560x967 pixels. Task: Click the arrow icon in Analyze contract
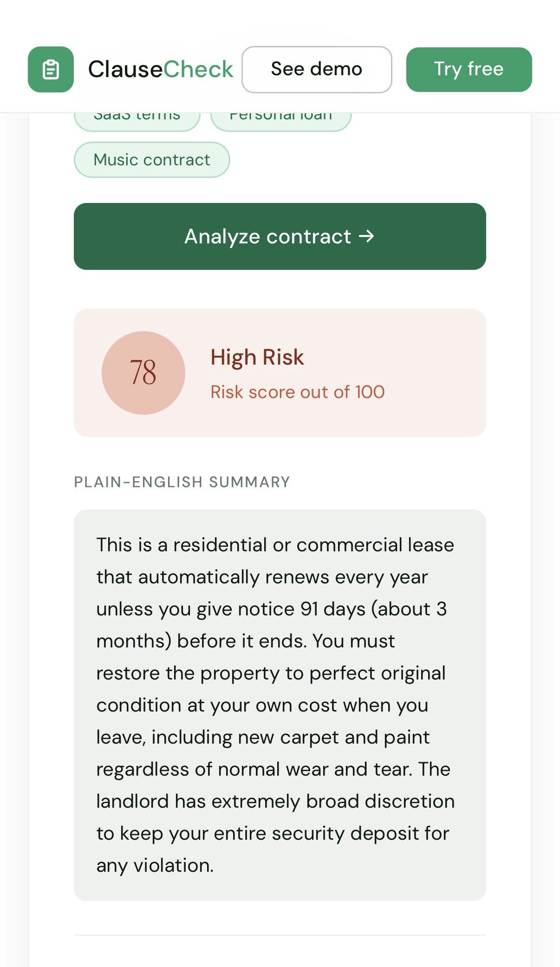click(366, 236)
